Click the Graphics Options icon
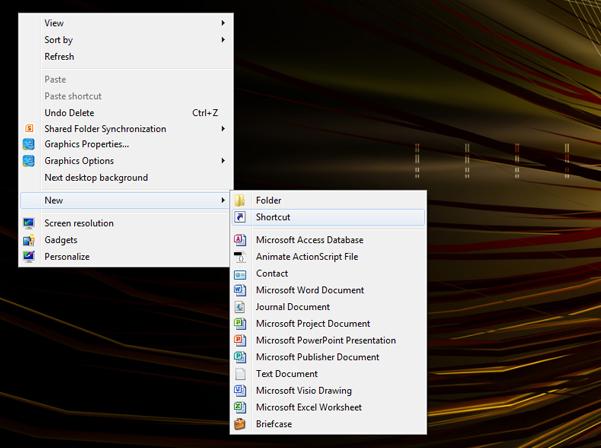 pos(28,161)
